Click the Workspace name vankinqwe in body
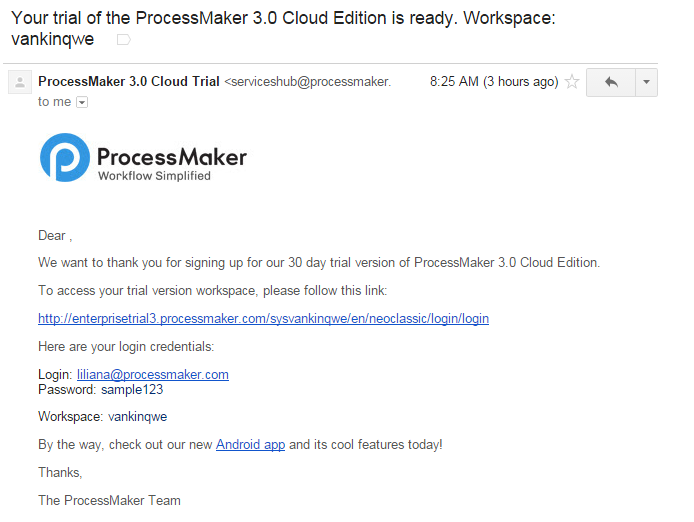The height and width of the screenshot is (522, 694). 138,417
